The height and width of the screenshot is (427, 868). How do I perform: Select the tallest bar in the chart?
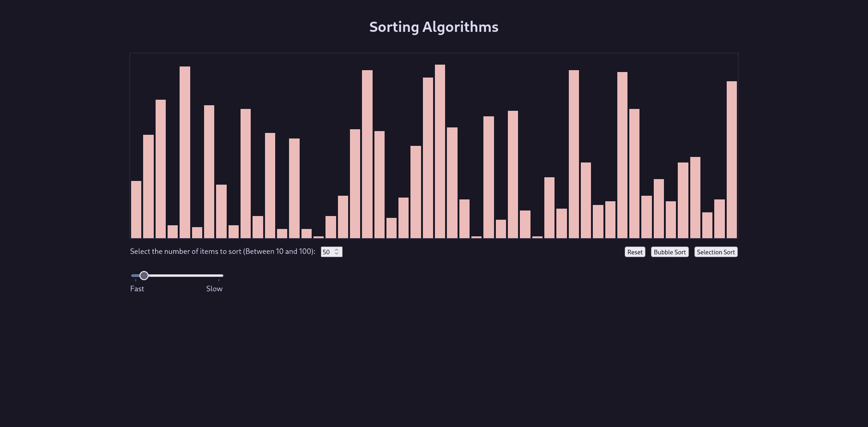(x=440, y=151)
